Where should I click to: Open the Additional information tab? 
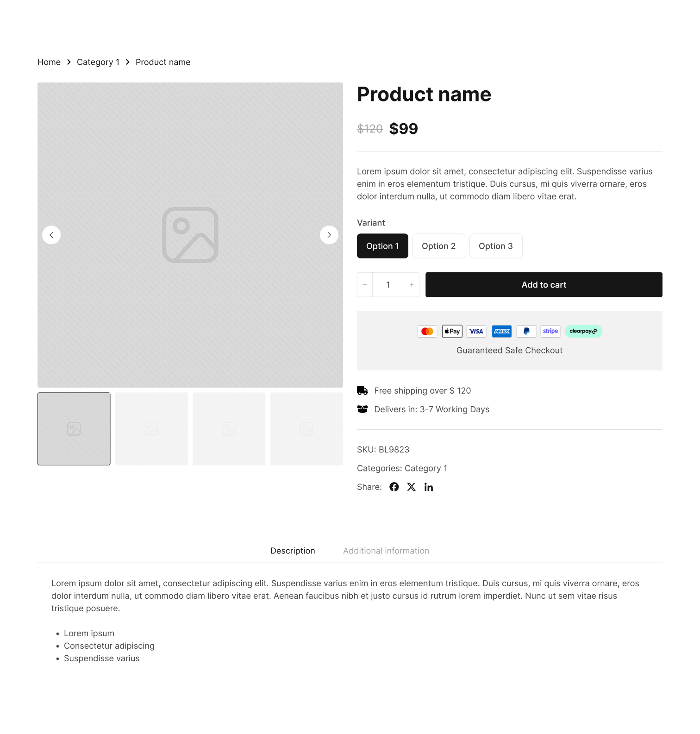coord(386,551)
